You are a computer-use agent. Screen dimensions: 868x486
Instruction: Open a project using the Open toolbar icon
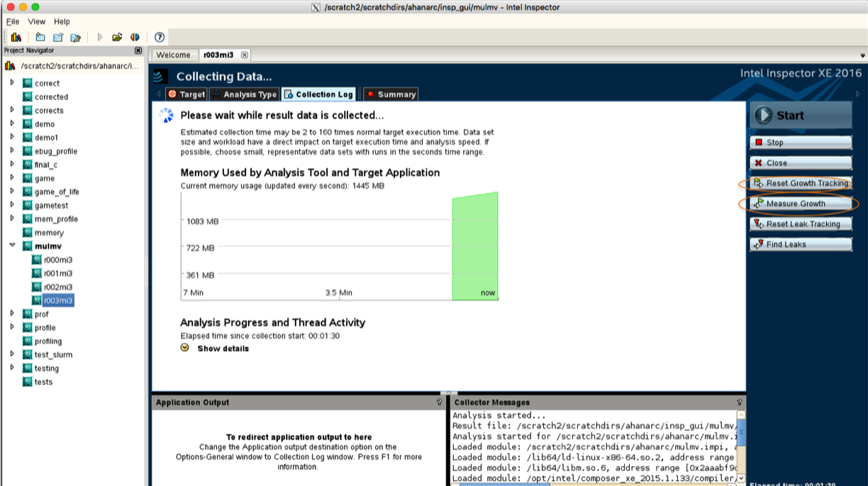pos(117,37)
